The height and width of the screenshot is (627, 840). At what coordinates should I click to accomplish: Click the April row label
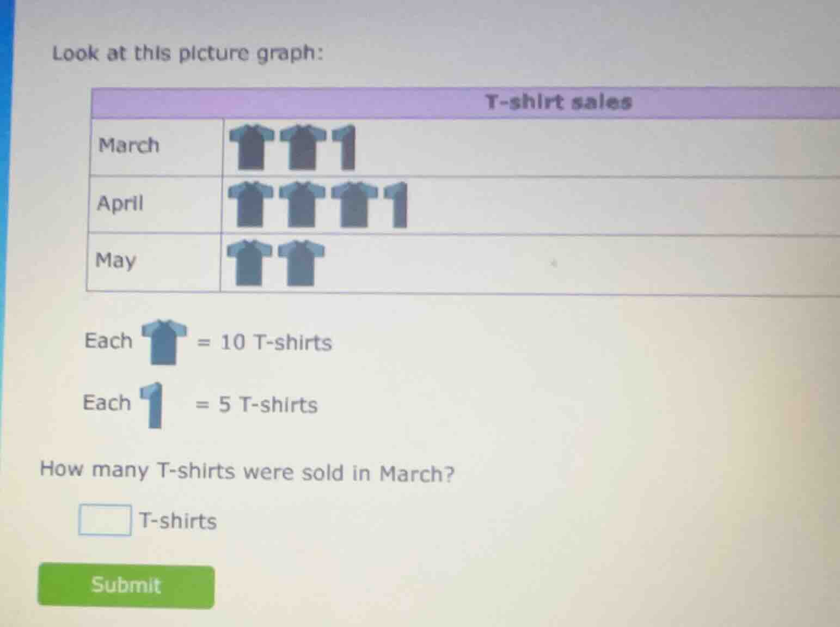(120, 204)
